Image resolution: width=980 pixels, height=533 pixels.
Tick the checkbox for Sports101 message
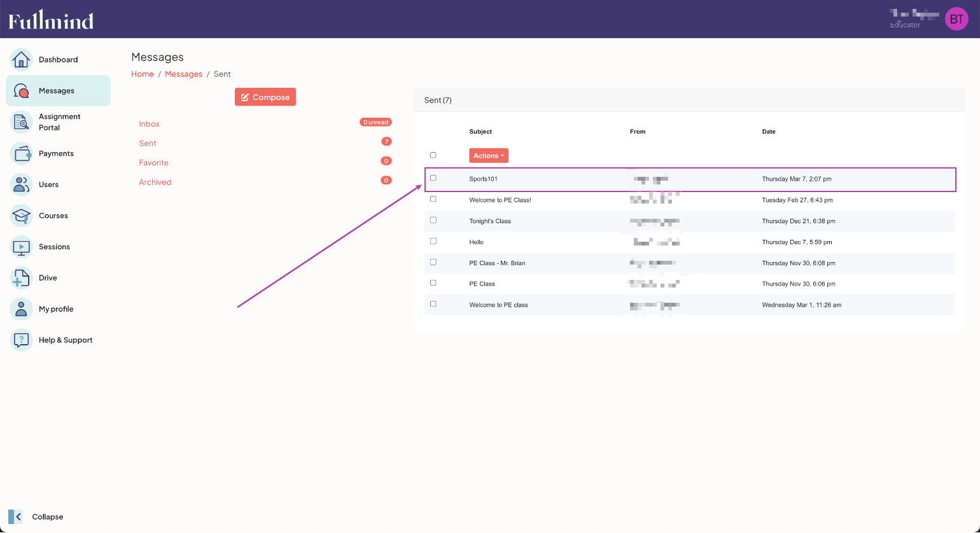click(433, 178)
